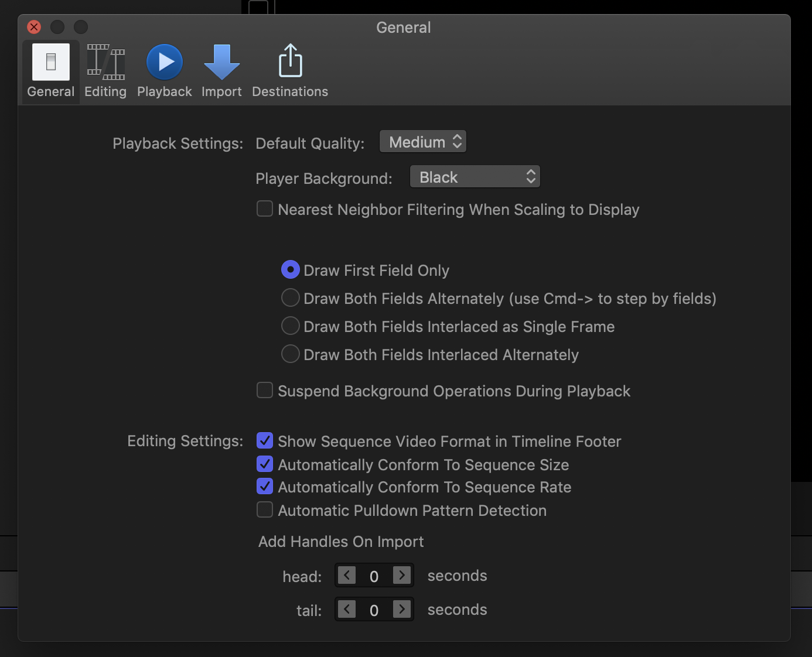
Task: Uncheck Show Sequence Video Format in Timeline Footer
Action: pos(265,440)
